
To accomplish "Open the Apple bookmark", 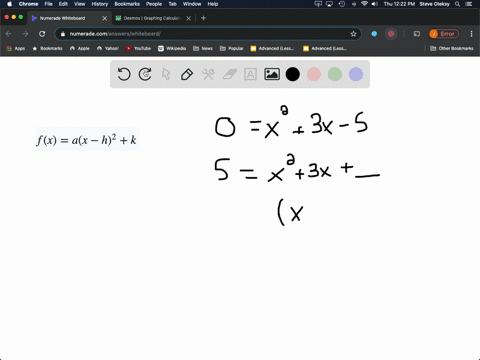I will [x=80, y=48].
